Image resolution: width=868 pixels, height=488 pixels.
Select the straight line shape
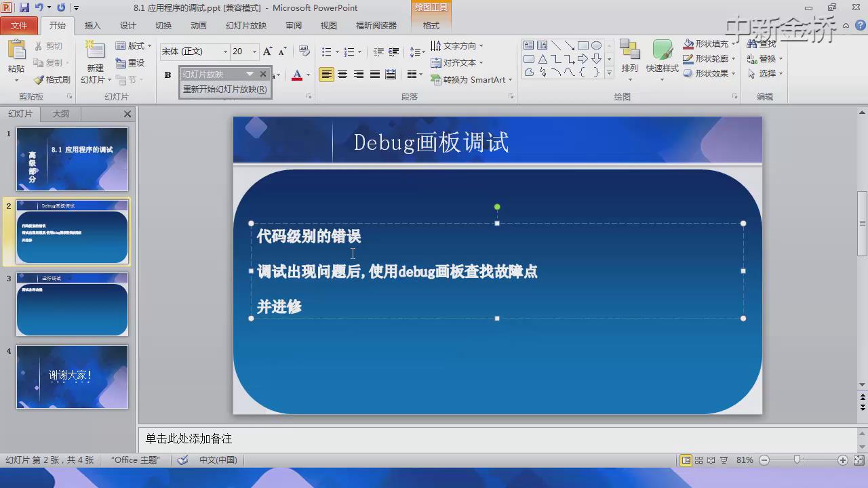(556, 45)
